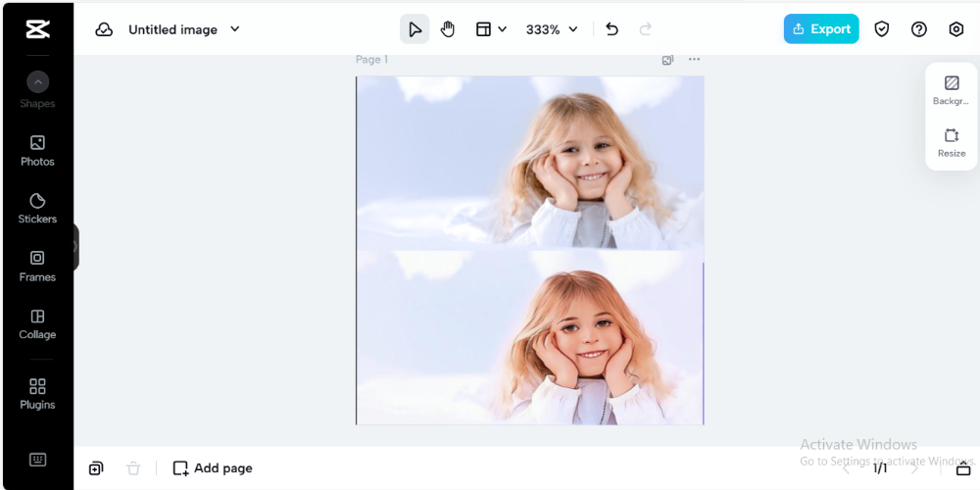Open the Collage panel
Screen dimensions: 980x490
(x=37, y=324)
